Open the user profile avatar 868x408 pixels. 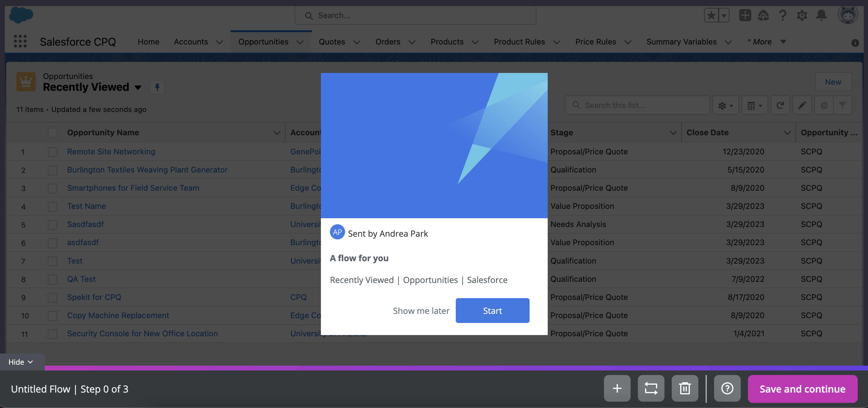(x=848, y=15)
